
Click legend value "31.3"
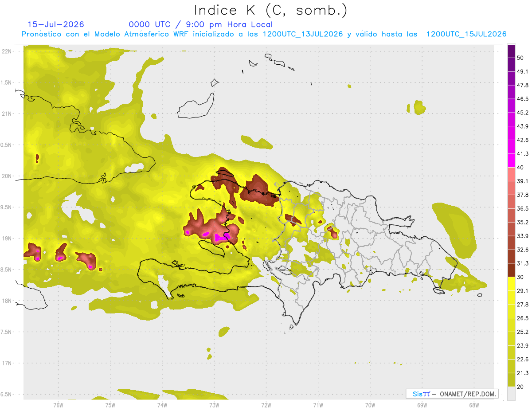coord(523,263)
